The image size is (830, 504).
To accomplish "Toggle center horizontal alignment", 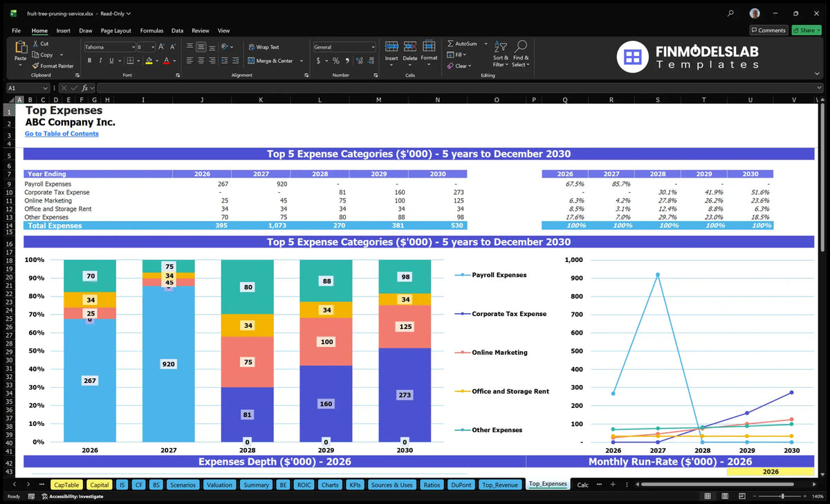I will [x=201, y=61].
